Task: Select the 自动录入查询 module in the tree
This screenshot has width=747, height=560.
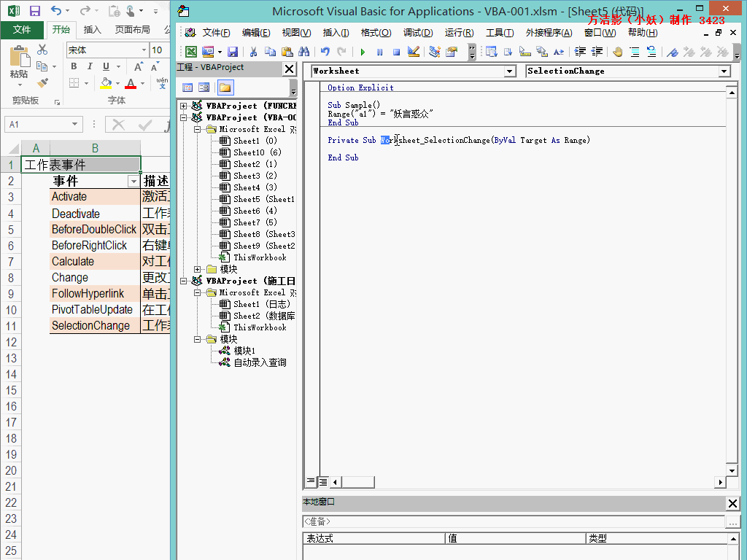Action: coord(260,363)
